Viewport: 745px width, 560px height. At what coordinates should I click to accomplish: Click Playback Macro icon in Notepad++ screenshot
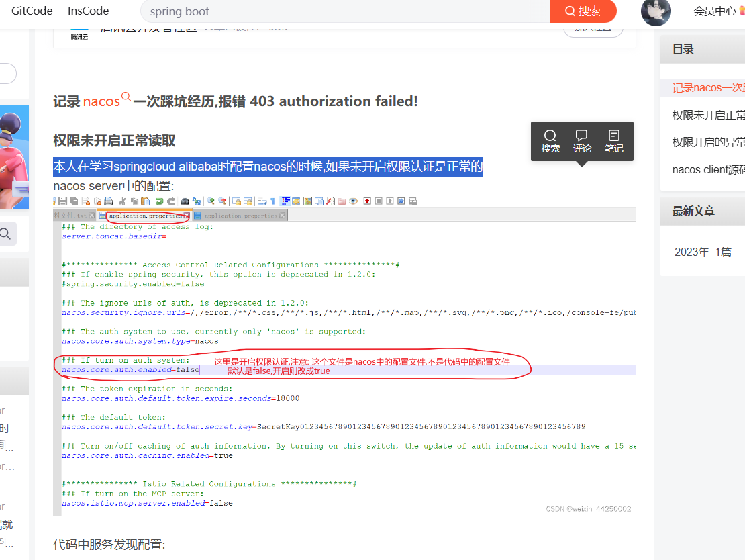pos(390,201)
